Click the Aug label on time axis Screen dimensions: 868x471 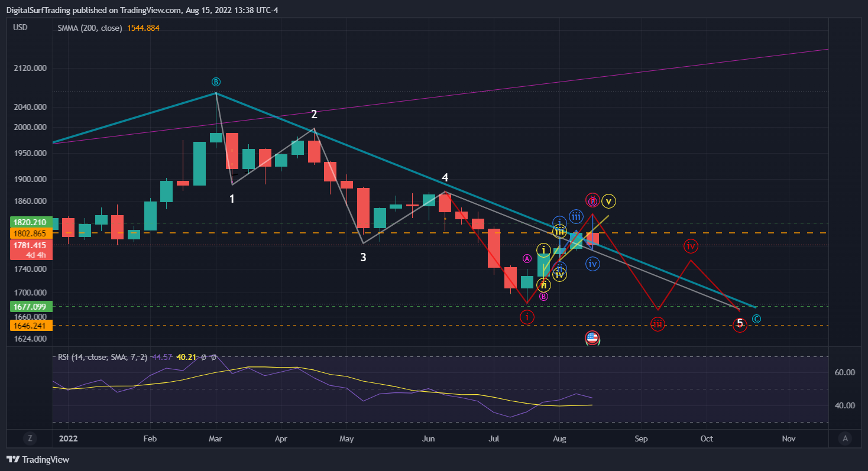pos(559,438)
